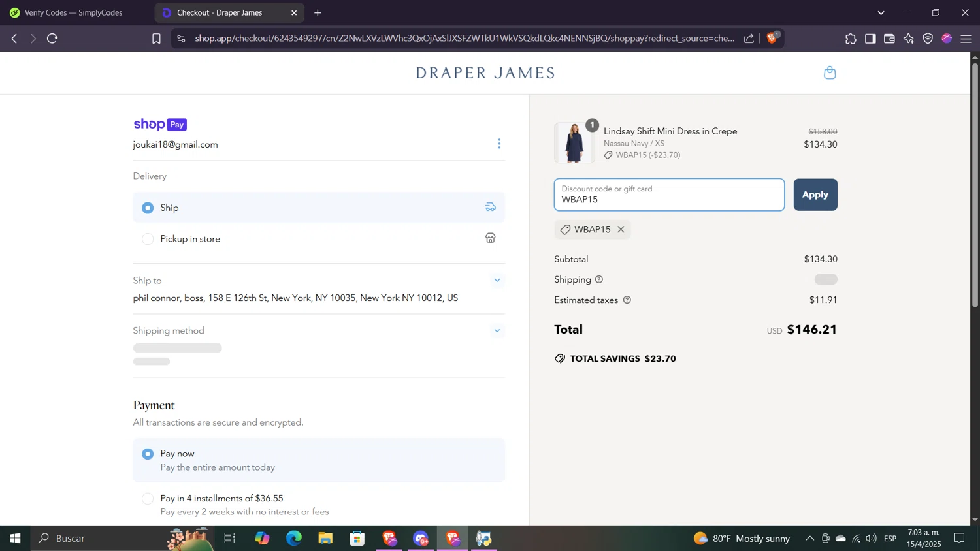This screenshot has width=980, height=551.
Task: Open the Brave Wallet icon
Action: (x=889, y=39)
